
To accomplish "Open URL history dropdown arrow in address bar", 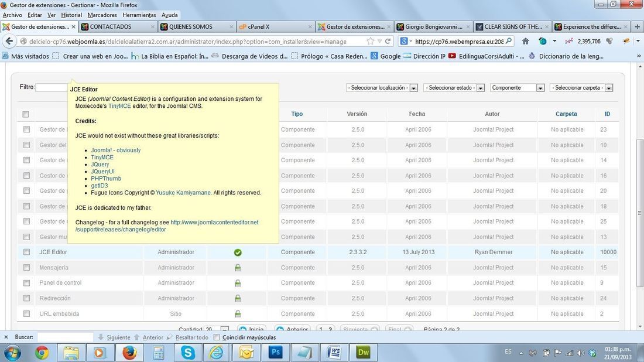I will [x=379, y=41].
